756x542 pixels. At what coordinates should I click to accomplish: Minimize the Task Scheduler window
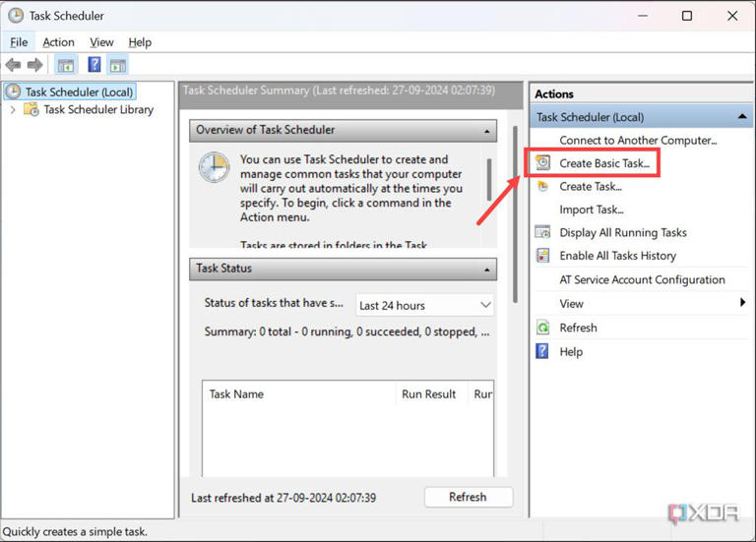click(642, 16)
